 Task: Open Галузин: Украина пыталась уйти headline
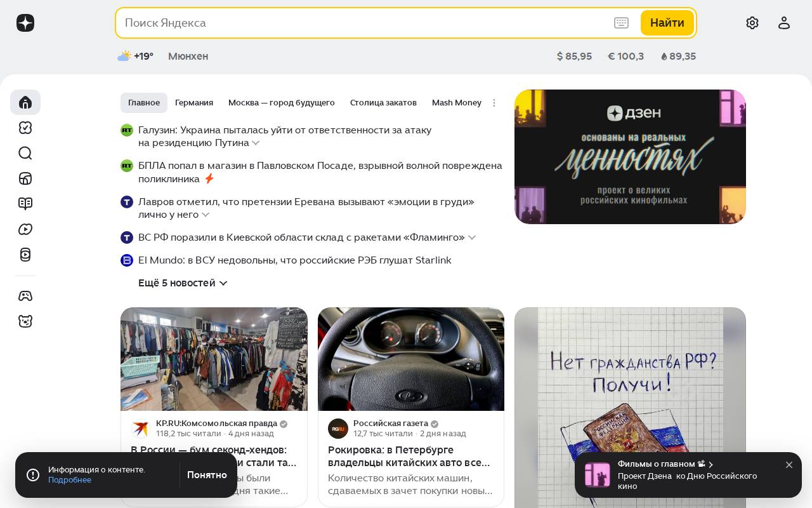pos(285,137)
